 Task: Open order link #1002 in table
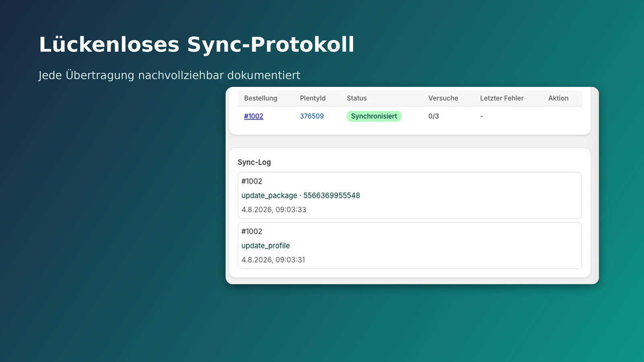coord(254,116)
